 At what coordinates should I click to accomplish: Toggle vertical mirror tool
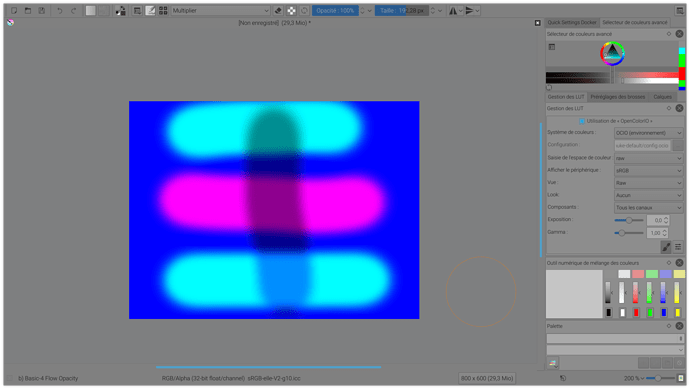(470, 11)
